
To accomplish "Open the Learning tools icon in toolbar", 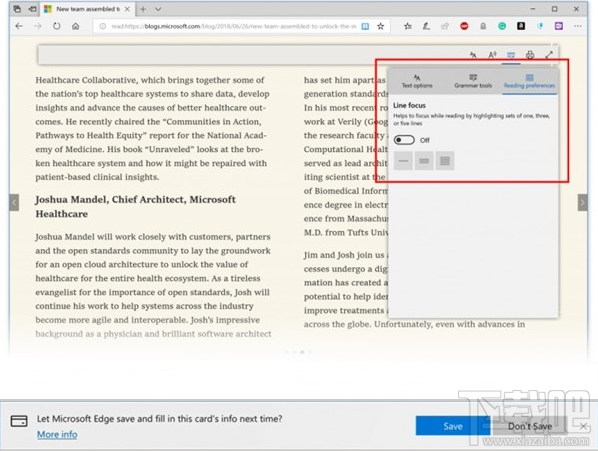I will 511,55.
